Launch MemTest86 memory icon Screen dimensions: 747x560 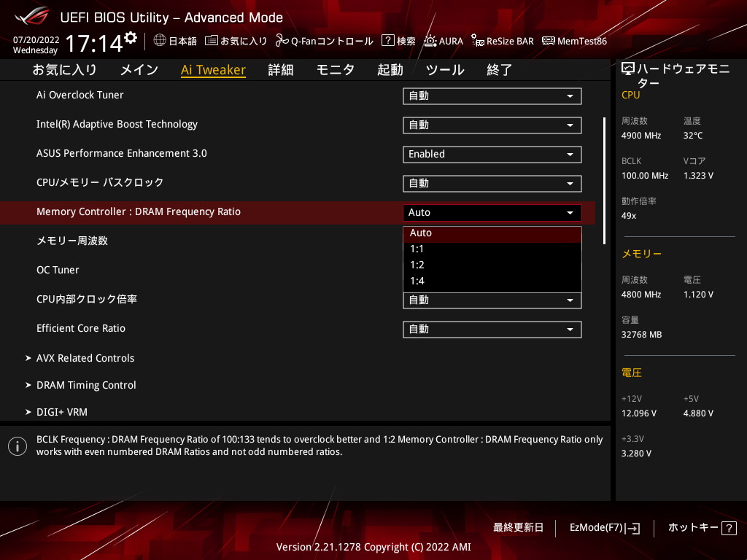pos(549,41)
